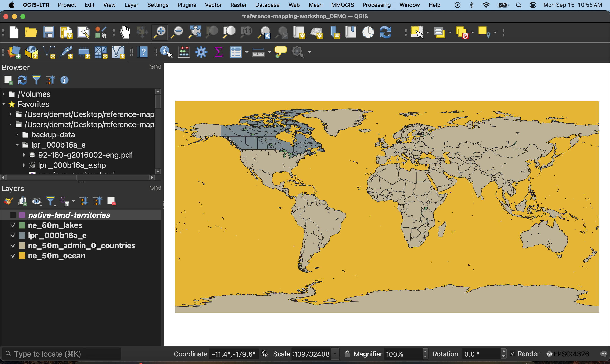Open the Vector menu
The height and width of the screenshot is (364, 610).
tap(213, 5)
